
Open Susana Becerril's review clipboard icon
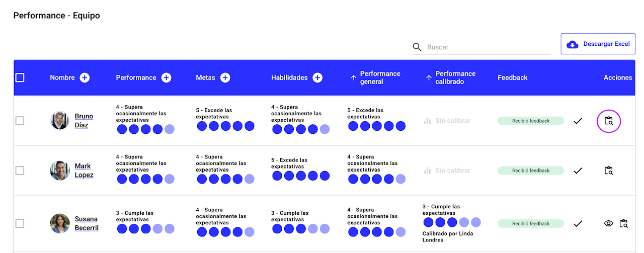point(624,223)
